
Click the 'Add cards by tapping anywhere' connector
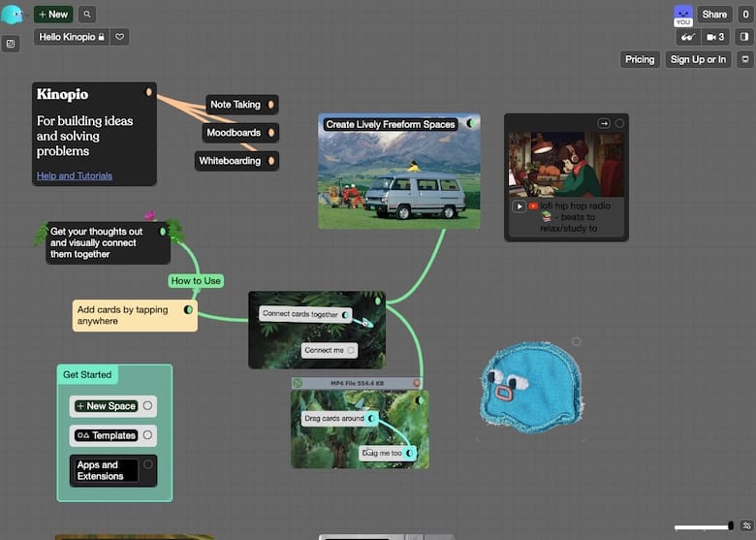188,309
